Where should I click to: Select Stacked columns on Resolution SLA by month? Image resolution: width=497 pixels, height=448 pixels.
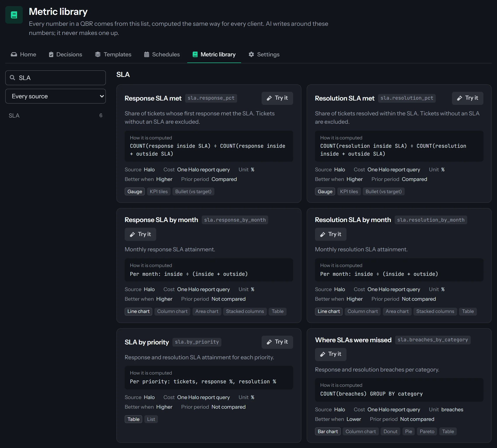tap(435, 311)
